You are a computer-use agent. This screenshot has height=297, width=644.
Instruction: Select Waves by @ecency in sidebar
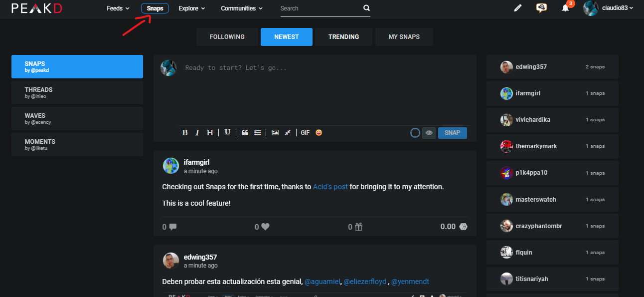77,119
